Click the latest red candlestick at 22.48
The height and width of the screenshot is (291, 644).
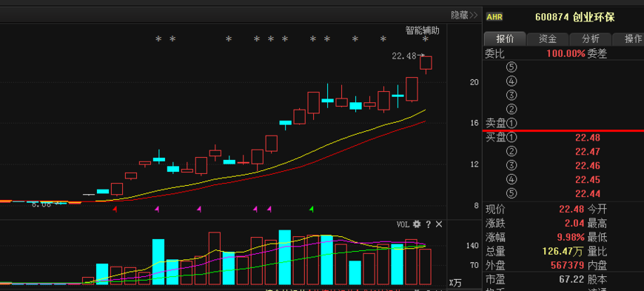[426, 63]
